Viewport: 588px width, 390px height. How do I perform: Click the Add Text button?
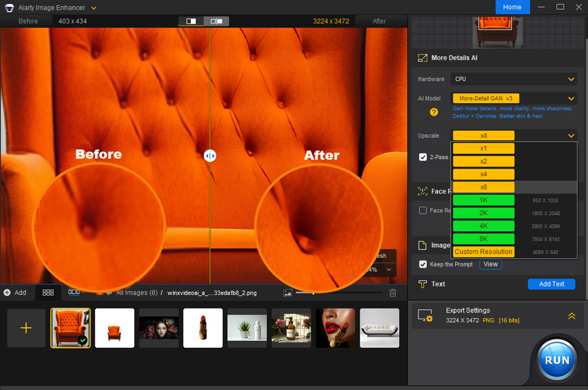click(551, 284)
